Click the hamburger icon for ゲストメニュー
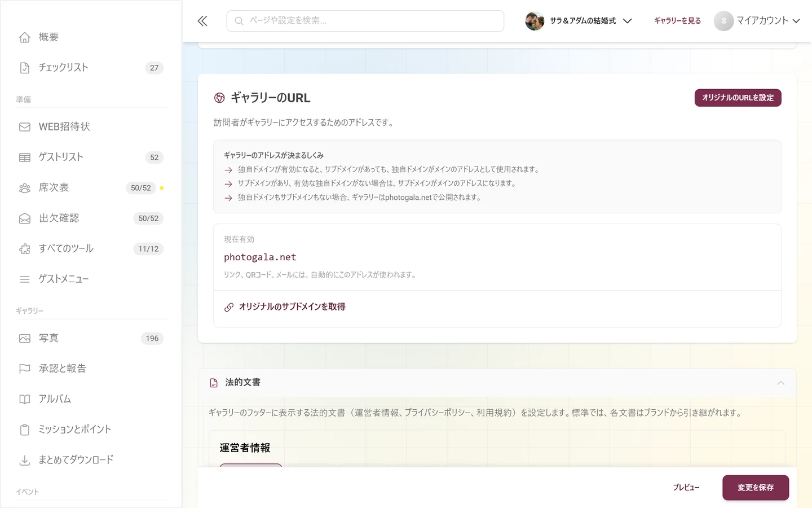The height and width of the screenshot is (508, 812). coord(25,279)
